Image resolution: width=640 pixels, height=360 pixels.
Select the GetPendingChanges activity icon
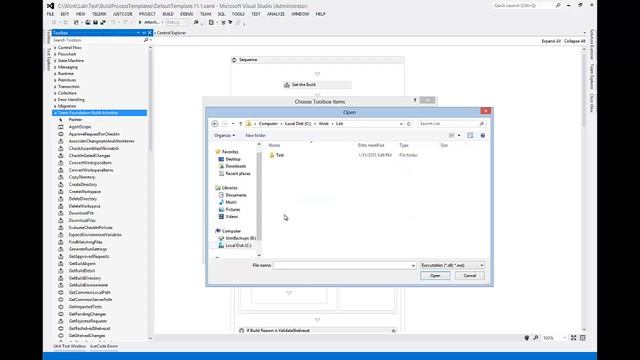[x=61, y=314]
